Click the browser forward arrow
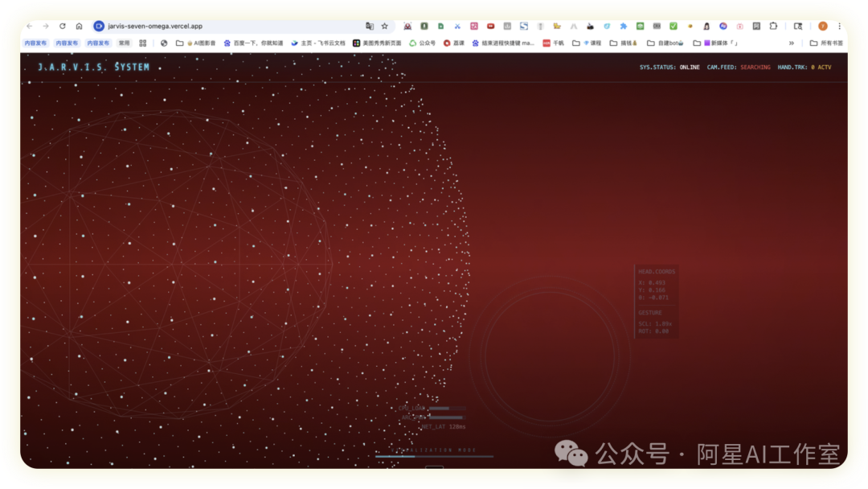The height and width of the screenshot is (489, 868). [x=46, y=26]
